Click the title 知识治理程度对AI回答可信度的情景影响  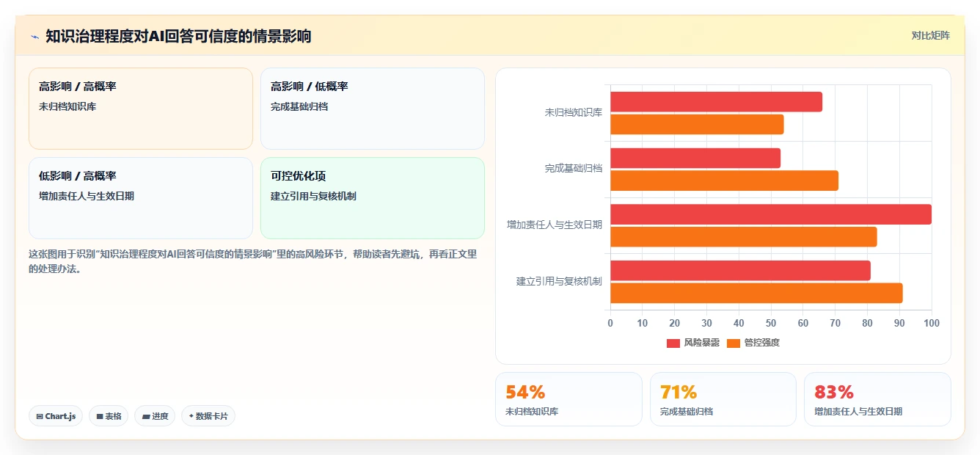(178, 36)
